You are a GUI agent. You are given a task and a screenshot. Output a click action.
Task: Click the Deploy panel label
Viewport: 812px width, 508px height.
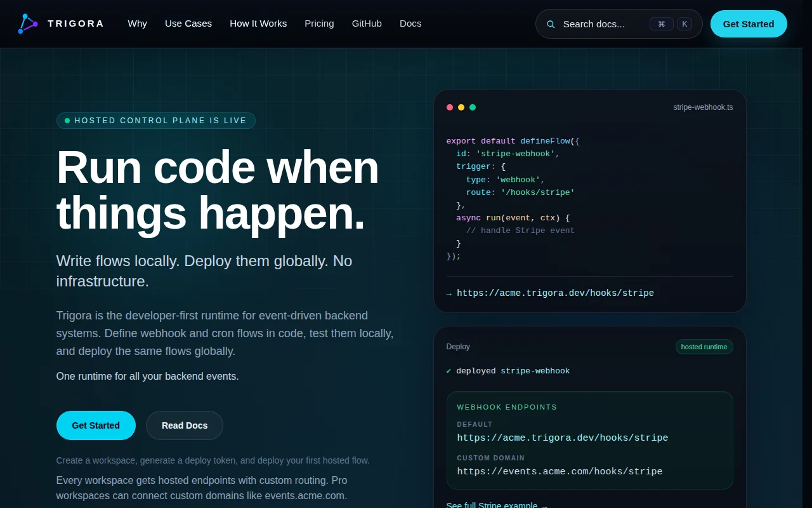click(458, 347)
